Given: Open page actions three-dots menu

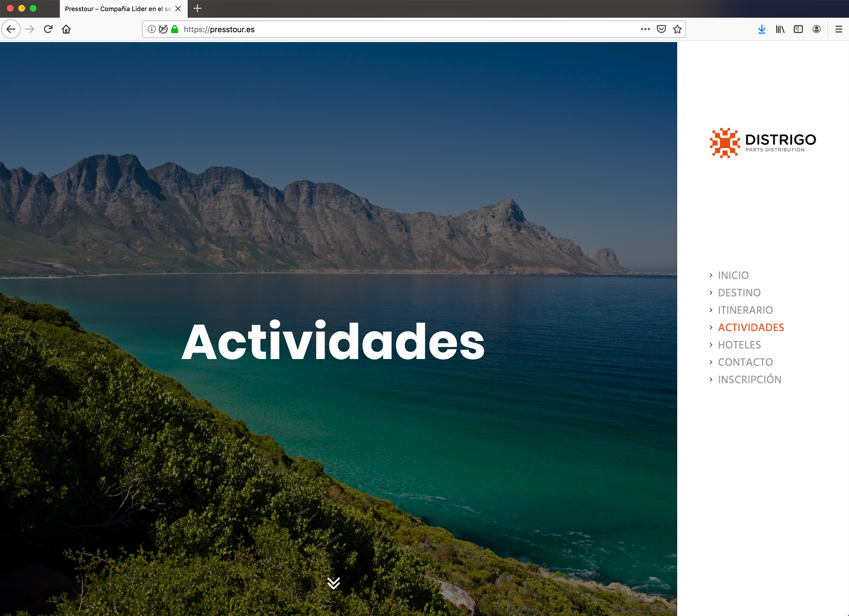Looking at the screenshot, I should 645,29.
